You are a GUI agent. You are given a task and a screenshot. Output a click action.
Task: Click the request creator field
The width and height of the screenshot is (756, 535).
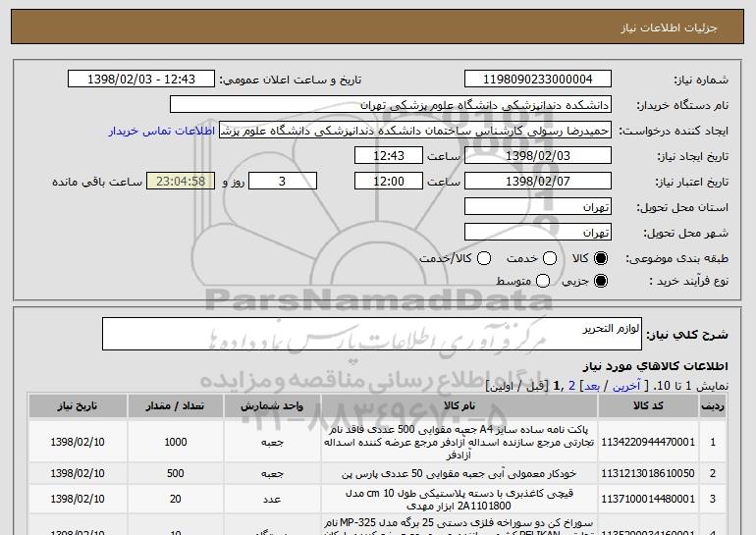pos(415,131)
